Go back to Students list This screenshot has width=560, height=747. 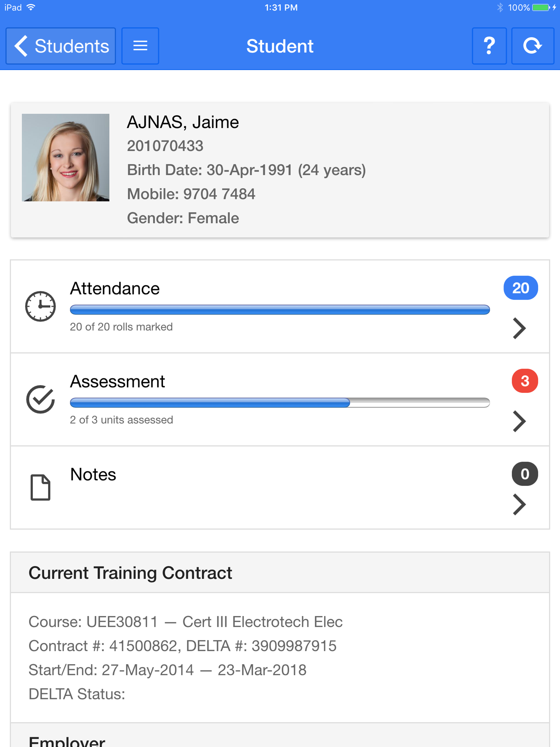tap(61, 46)
